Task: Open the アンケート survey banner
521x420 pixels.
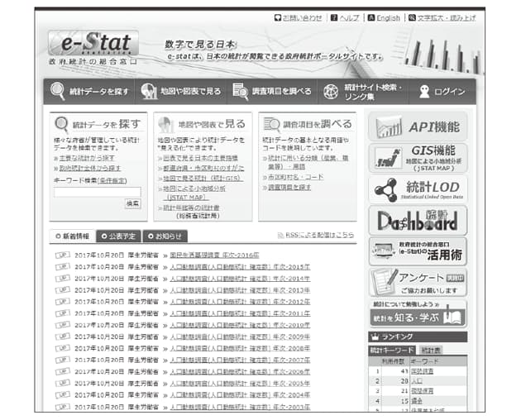Action: pos(417,281)
